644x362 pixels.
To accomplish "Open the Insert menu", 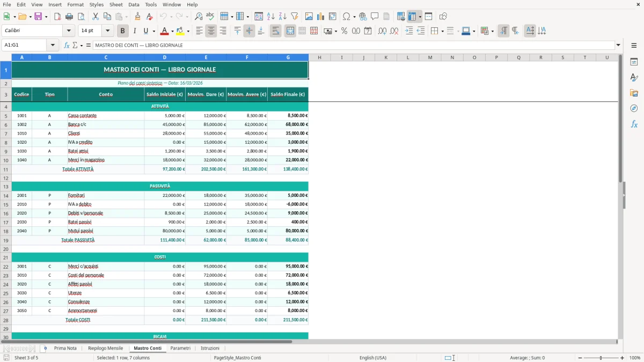I will click(x=55, y=4).
